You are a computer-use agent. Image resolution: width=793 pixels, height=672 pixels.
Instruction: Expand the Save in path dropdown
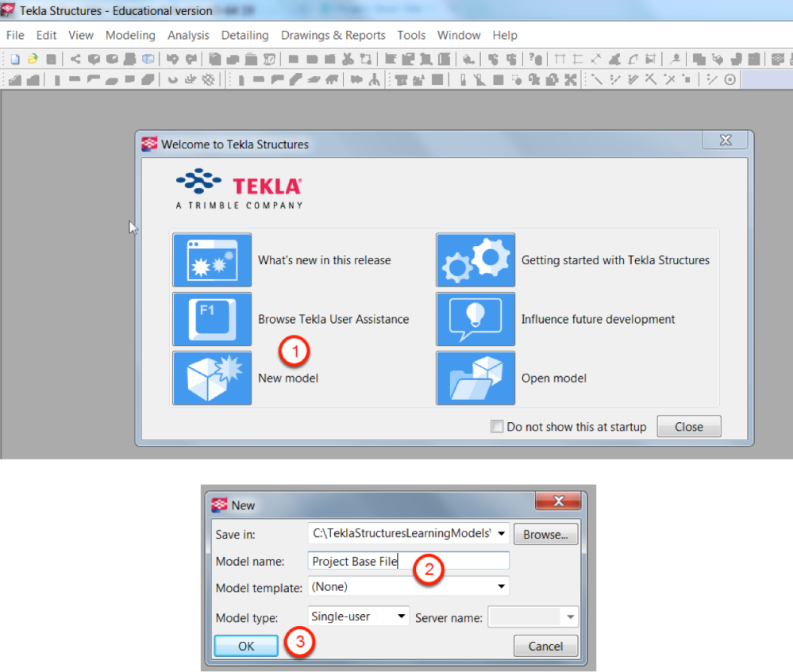pos(501,533)
